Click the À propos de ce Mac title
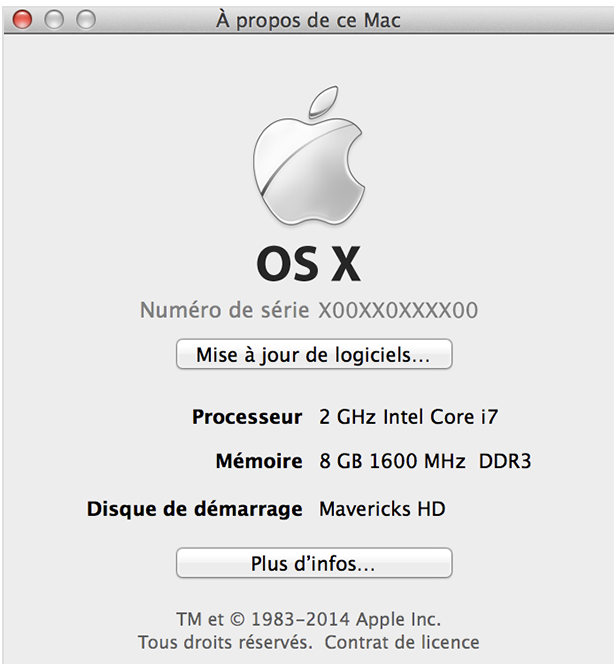 click(309, 20)
